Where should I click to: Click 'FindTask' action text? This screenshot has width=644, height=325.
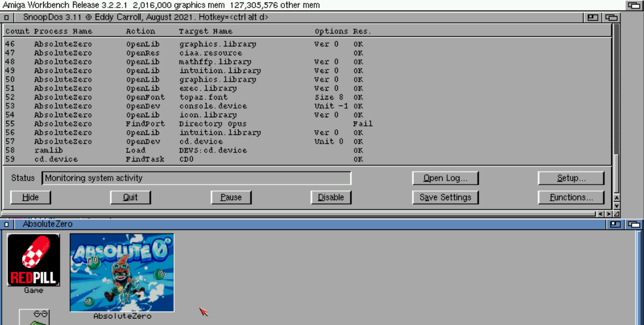pyautogui.click(x=145, y=159)
